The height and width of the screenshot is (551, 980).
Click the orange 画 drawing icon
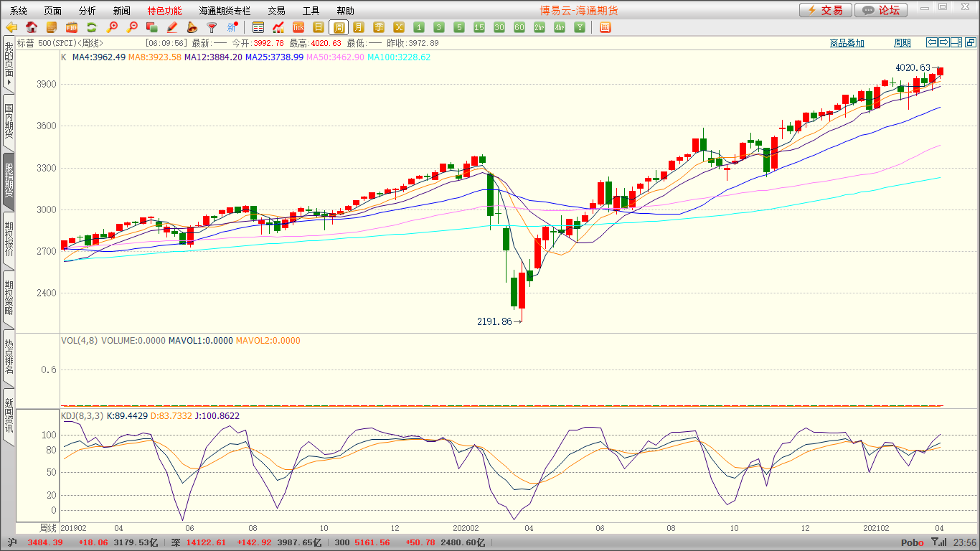(606, 27)
